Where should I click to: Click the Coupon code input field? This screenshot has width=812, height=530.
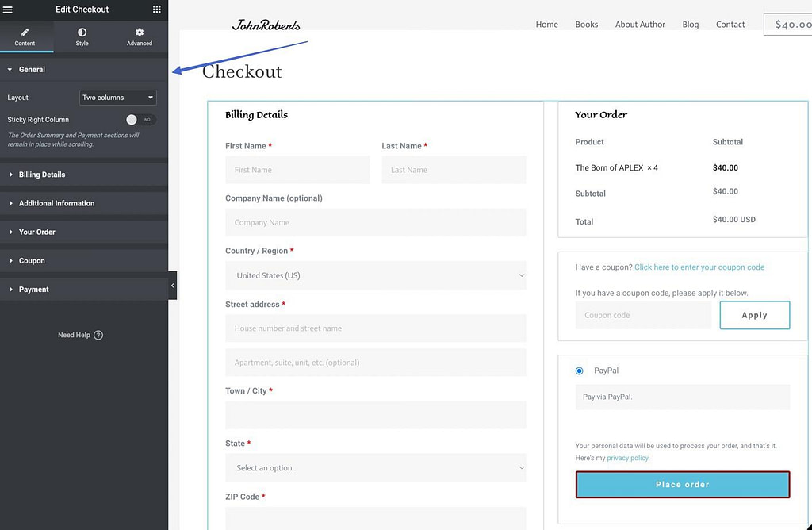tap(642, 315)
